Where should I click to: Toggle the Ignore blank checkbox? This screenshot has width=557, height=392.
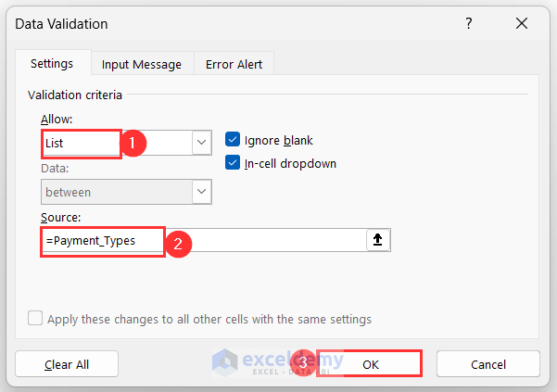point(233,140)
